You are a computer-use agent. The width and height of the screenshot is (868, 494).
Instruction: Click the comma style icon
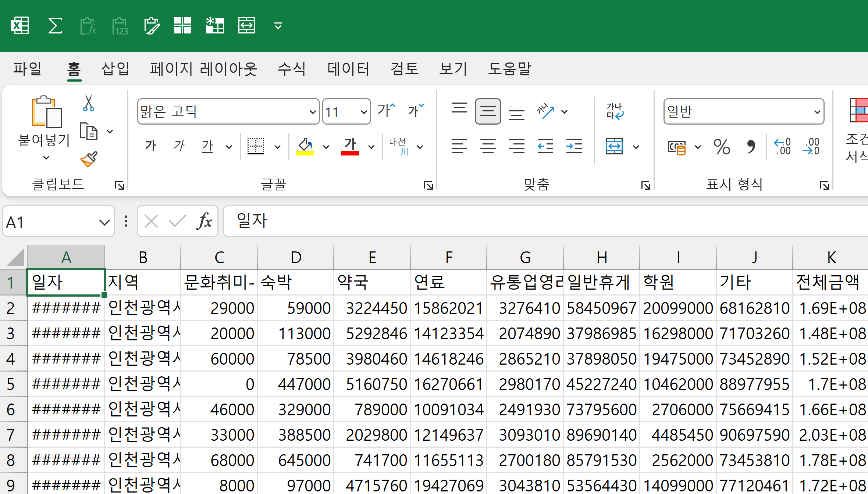751,147
